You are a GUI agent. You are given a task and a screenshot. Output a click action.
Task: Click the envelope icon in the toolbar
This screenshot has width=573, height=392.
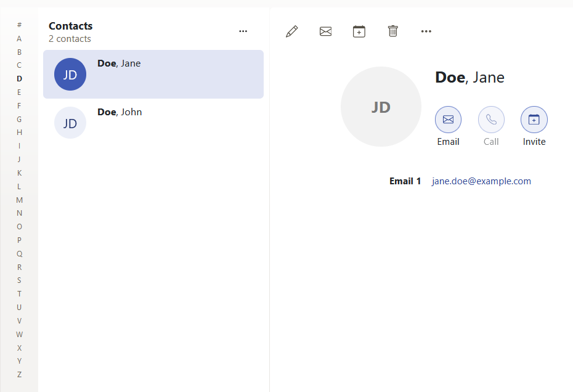325,31
